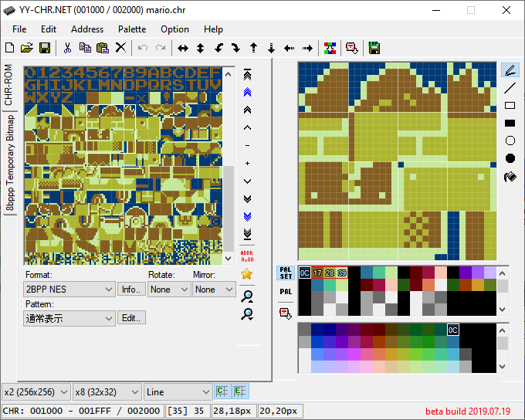Click the scissors Cut icon
The width and height of the screenshot is (525, 420).
(x=67, y=48)
